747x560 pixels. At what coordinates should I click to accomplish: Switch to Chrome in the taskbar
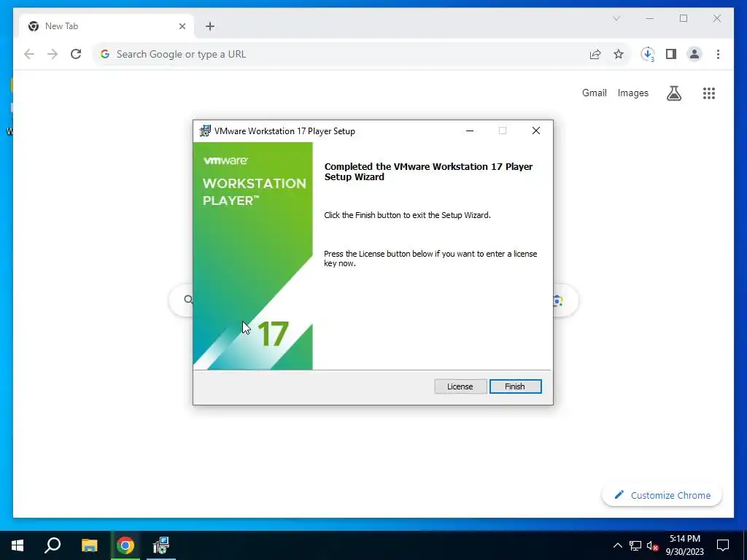coord(125,545)
